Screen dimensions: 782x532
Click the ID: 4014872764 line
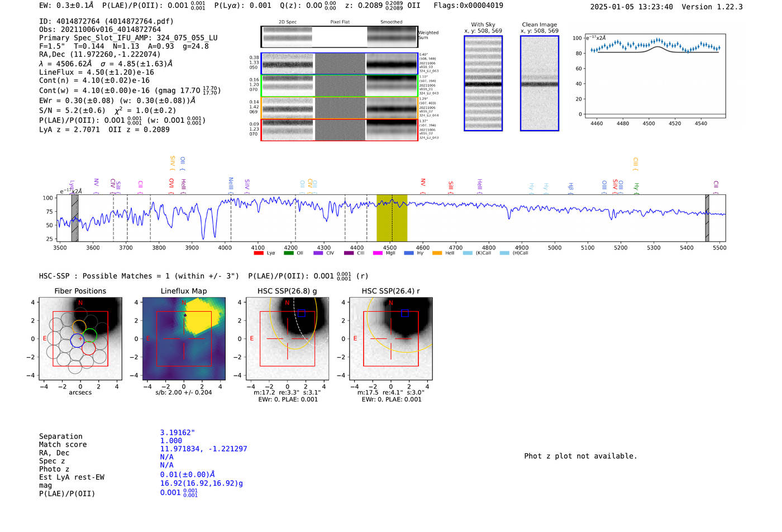click(106, 21)
